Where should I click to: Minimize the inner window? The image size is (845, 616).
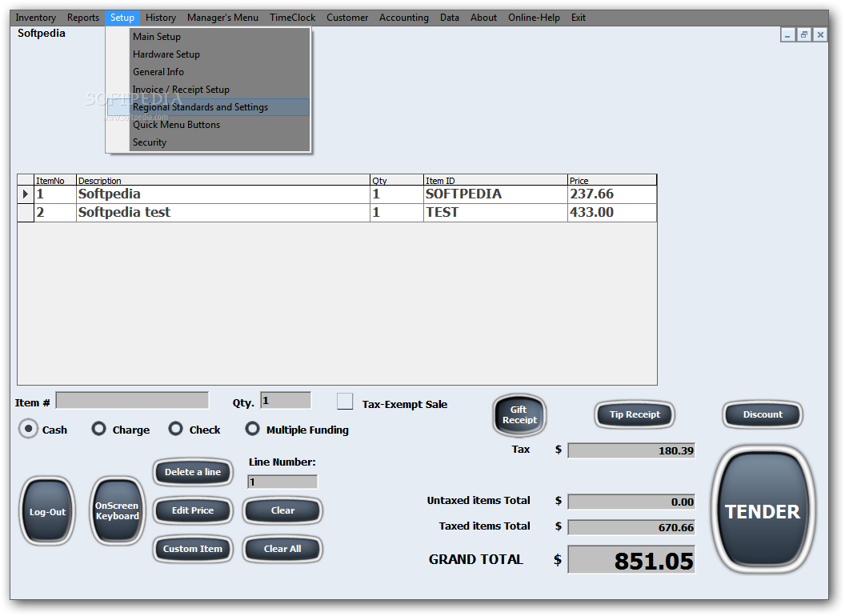[x=788, y=35]
